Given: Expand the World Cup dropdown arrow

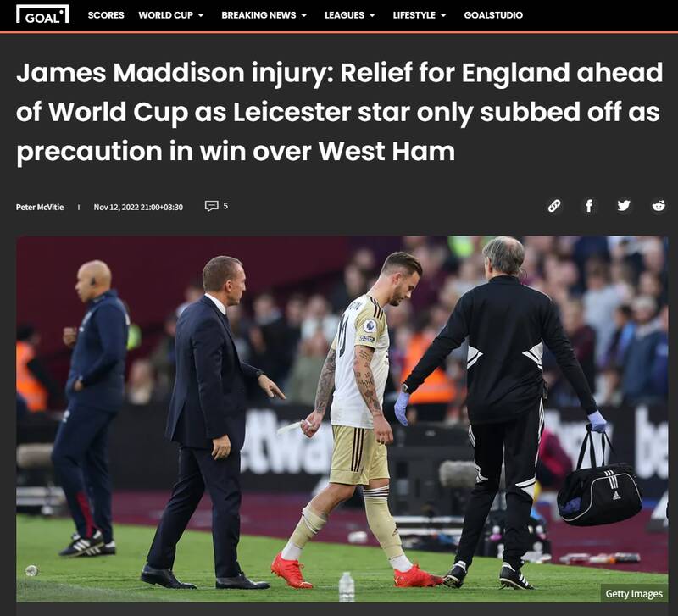Looking at the screenshot, I should click(201, 15).
